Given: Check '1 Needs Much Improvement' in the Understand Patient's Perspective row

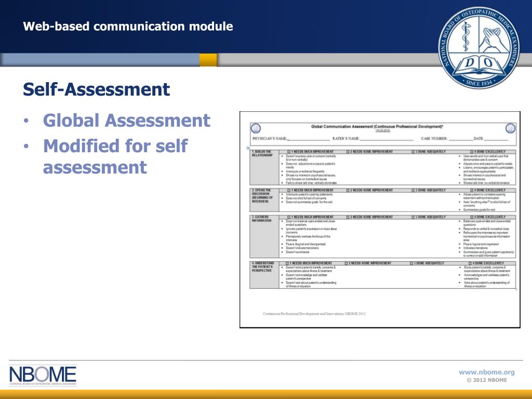Looking at the screenshot, I should 287,263.
